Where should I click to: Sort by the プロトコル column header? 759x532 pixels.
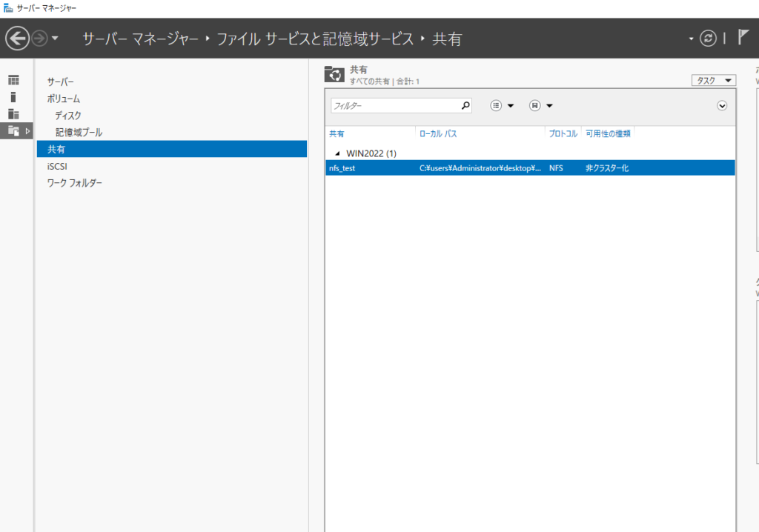coord(563,134)
